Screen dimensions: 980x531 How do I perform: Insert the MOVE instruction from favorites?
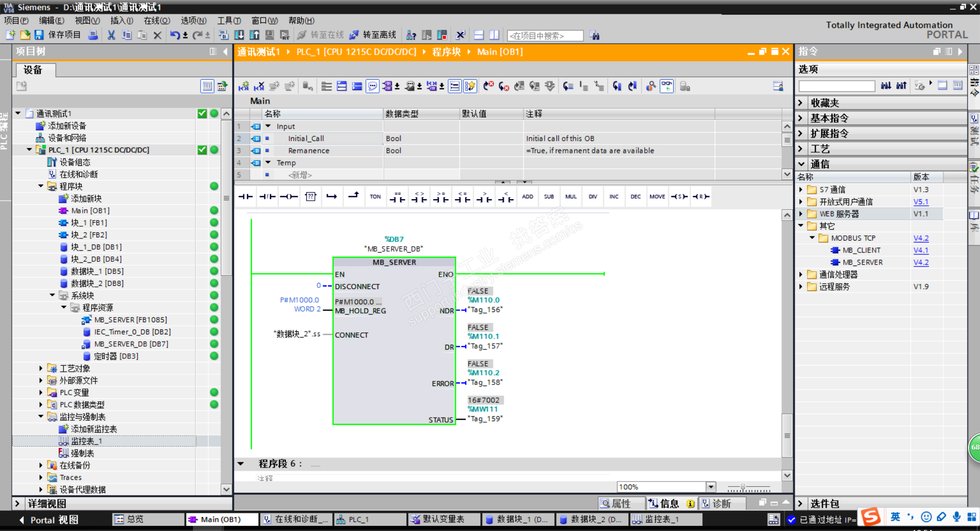click(657, 197)
